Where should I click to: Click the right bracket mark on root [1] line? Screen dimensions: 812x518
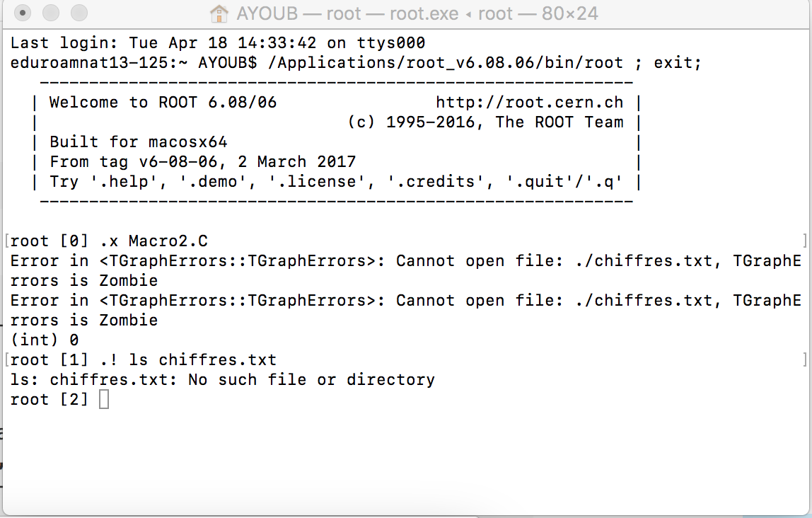804,359
